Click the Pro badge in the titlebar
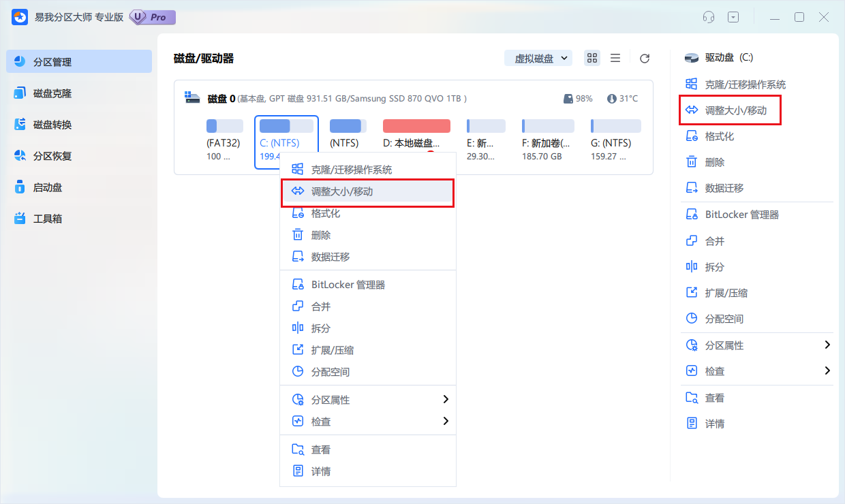845x504 pixels. pos(151,16)
